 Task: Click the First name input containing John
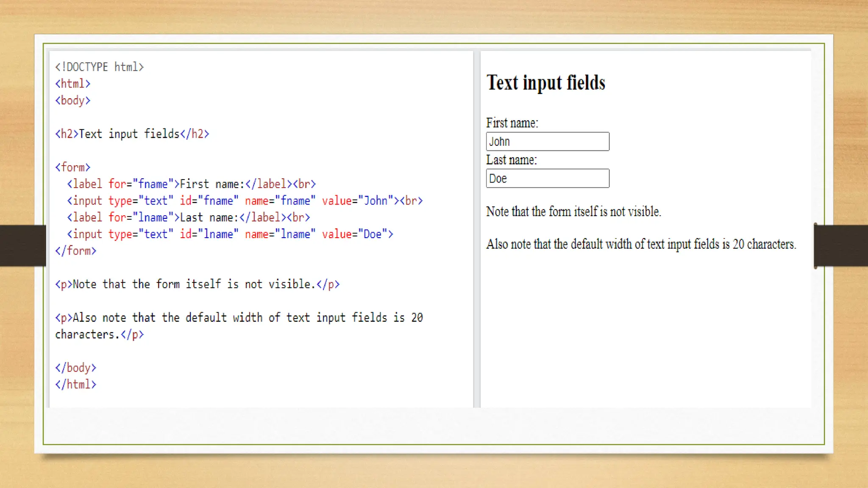(x=547, y=141)
